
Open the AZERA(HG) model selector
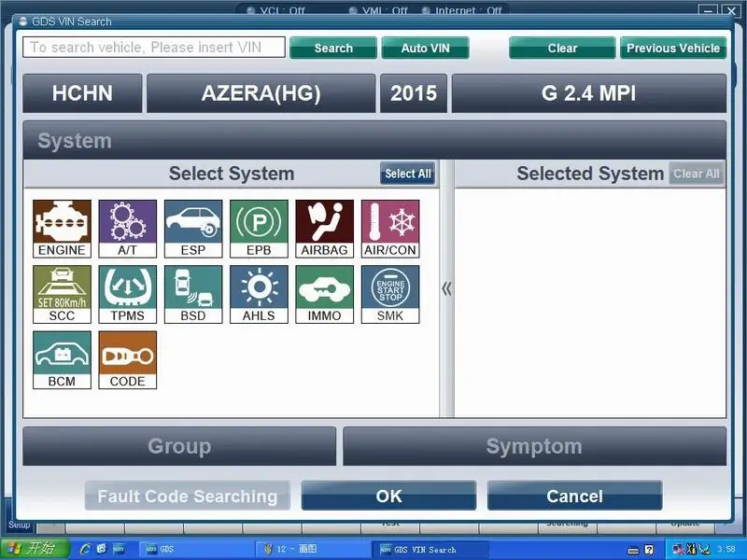[x=261, y=93]
